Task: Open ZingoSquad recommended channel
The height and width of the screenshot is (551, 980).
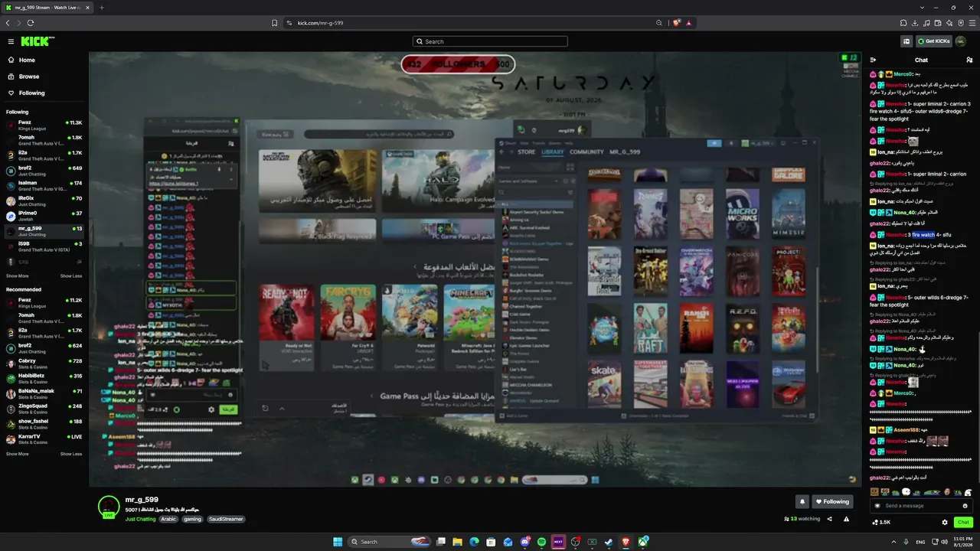Action: [x=44, y=409]
